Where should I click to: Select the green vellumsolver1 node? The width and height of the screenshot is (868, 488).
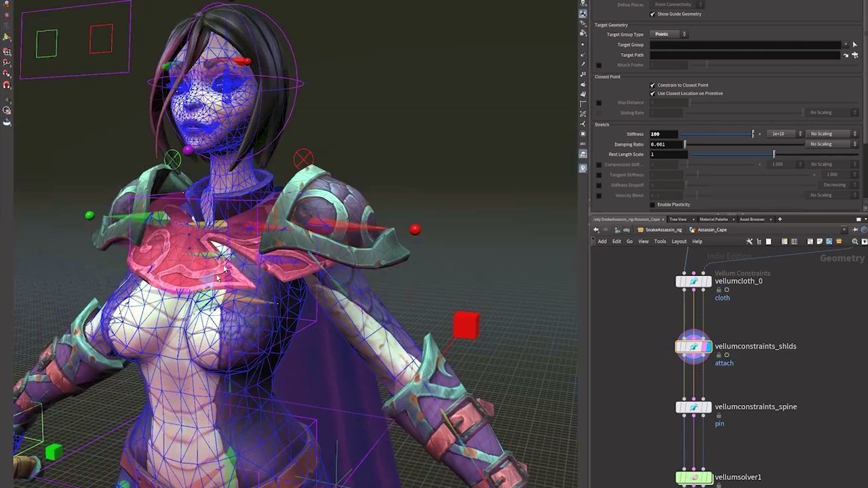[x=694, y=478]
